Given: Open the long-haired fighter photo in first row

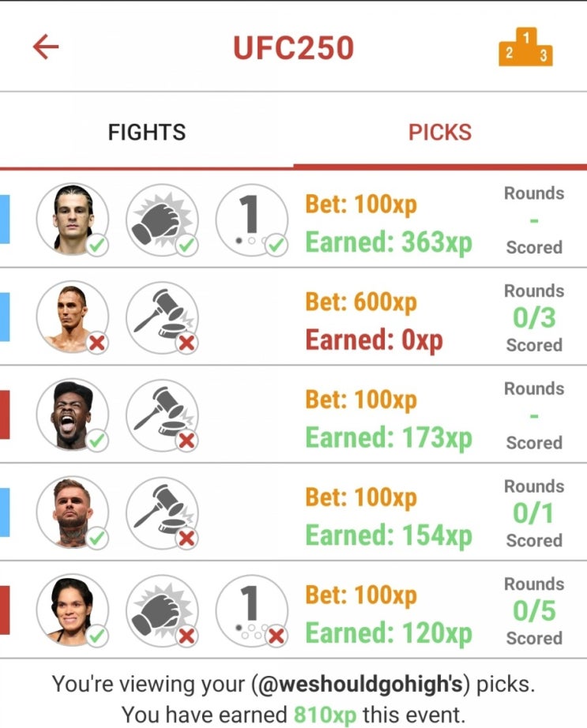Looking at the screenshot, I should pyautogui.click(x=73, y=220).
